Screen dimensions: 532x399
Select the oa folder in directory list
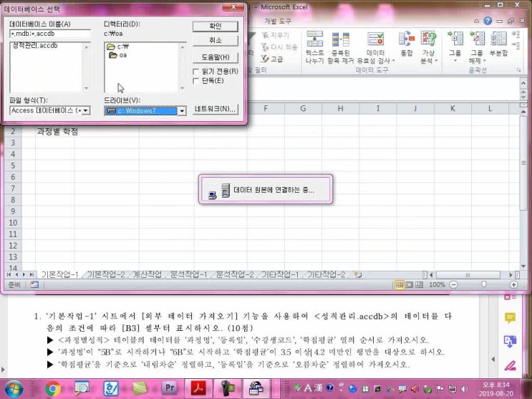click(x=117, y=55)
